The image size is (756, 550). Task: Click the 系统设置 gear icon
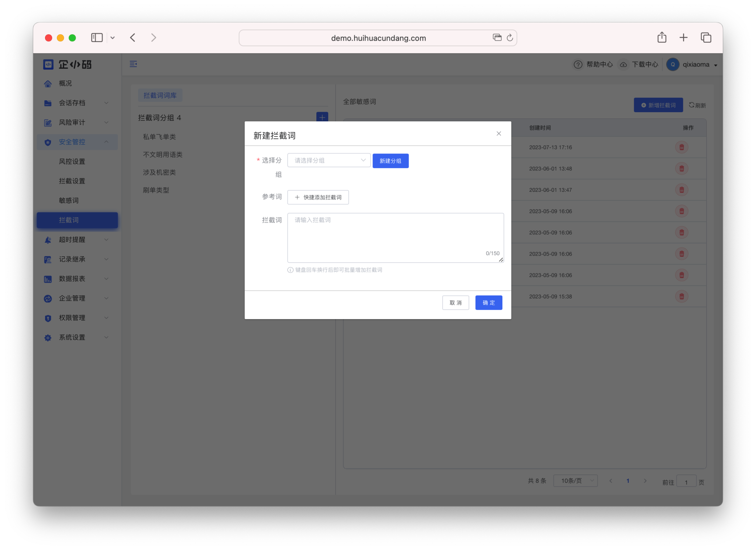48,338
